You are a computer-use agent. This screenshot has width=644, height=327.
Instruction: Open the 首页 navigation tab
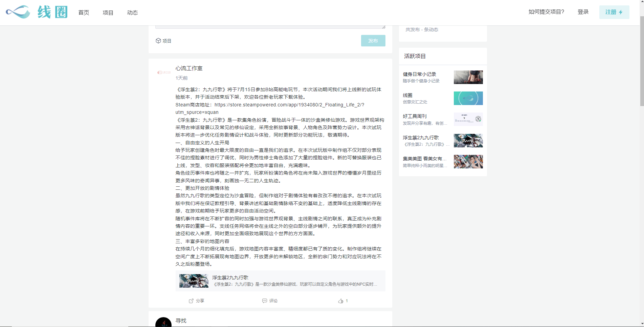coord(84,13)
